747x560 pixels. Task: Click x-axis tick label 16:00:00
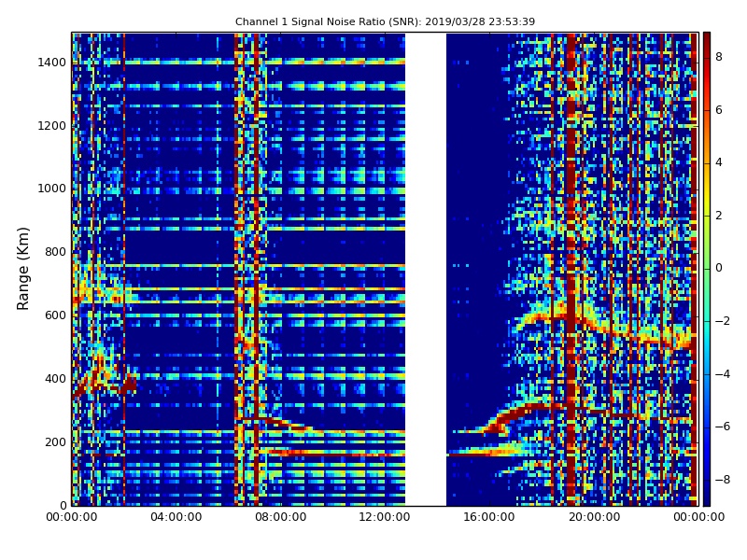(x=489, y=517)
